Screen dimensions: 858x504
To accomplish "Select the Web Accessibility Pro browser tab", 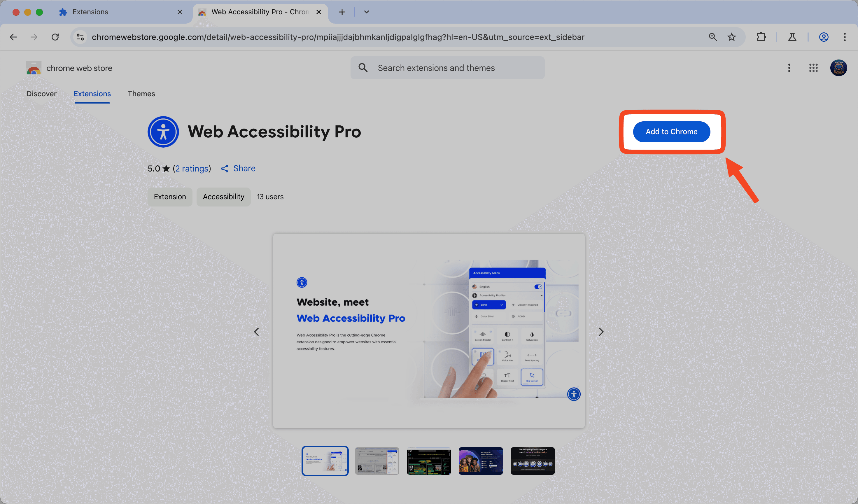I will coord(260,12).
